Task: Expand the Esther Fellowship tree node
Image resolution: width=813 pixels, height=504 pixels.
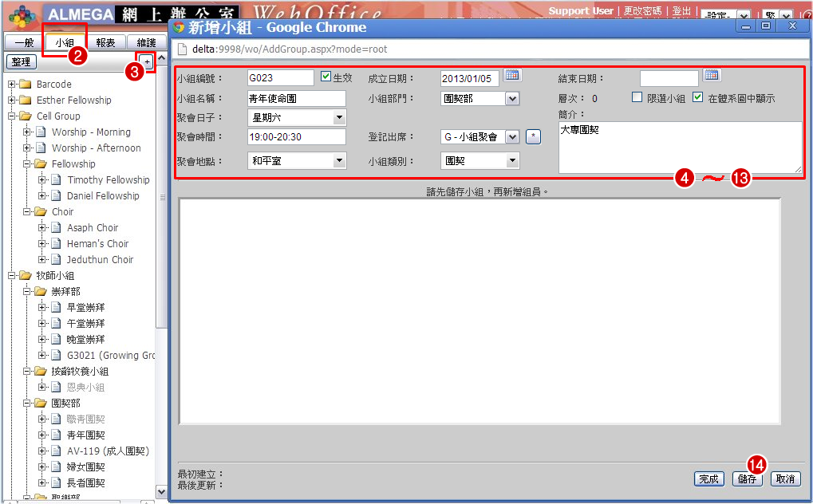Action: pos(12,100)
